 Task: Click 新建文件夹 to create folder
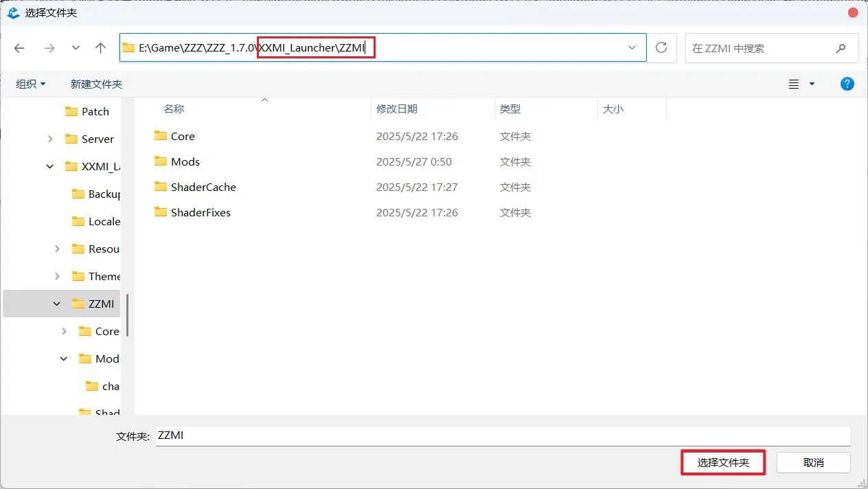click(x=96, y=84)
